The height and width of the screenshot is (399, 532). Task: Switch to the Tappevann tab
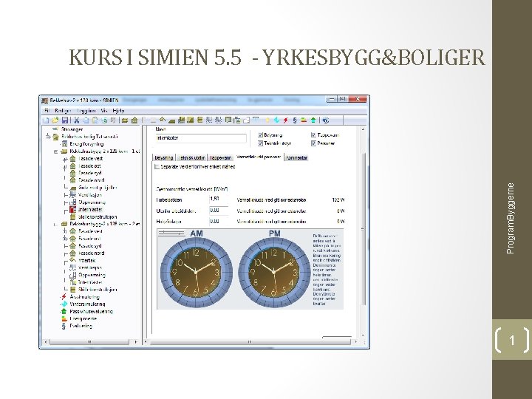(220, 158)
